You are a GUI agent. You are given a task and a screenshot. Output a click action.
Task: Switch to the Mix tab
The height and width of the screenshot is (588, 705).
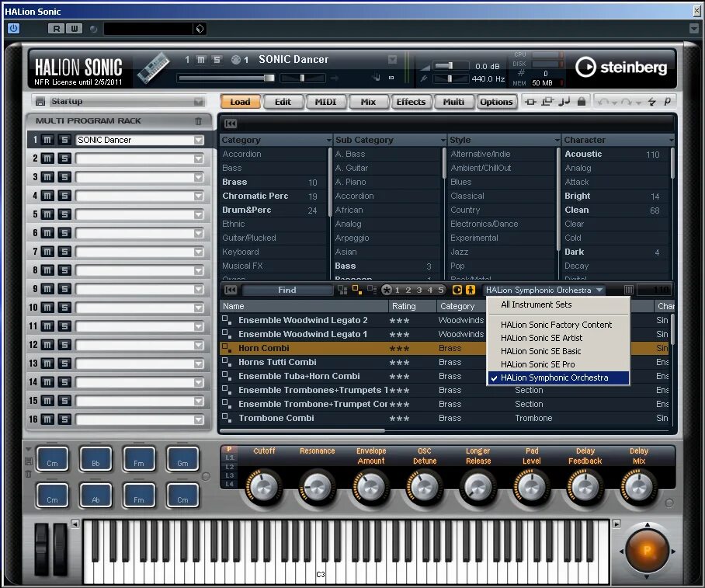coord(368,102)
